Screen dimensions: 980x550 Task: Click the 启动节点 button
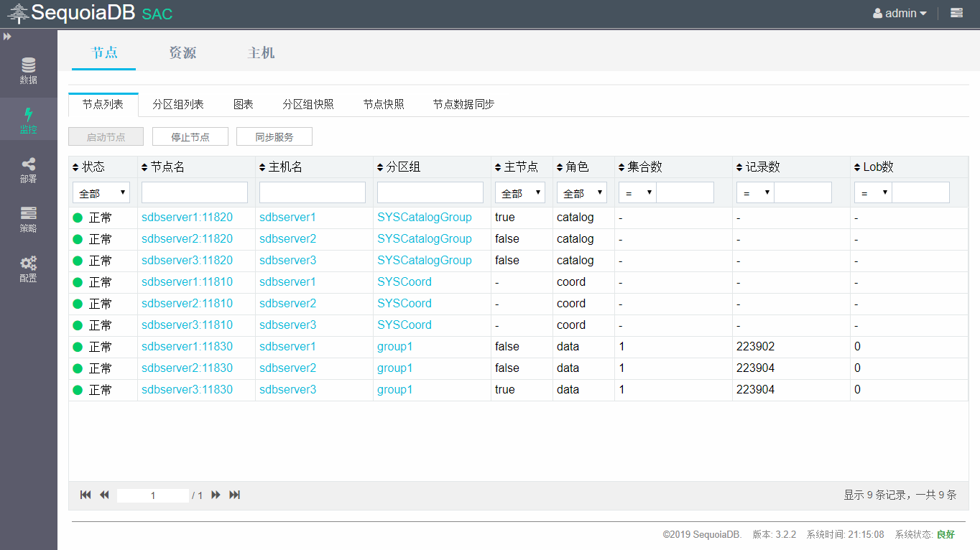click(106, 136)
